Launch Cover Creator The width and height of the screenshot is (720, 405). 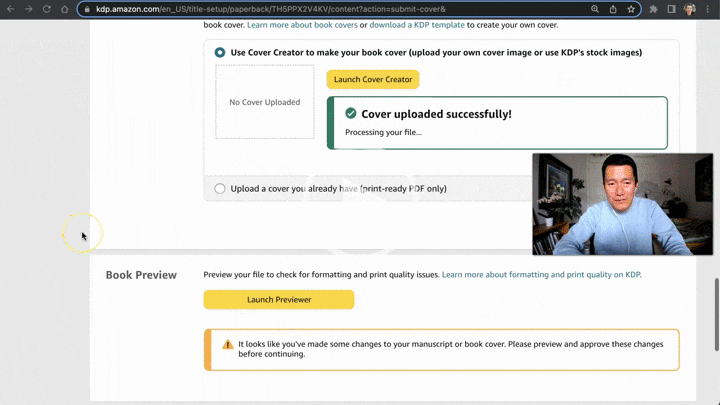[373, 79]
